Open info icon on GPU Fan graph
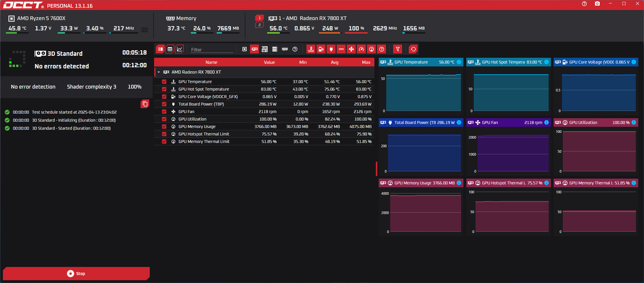The width and height of the screenshot is (644, 283). [x=546, y=123]
